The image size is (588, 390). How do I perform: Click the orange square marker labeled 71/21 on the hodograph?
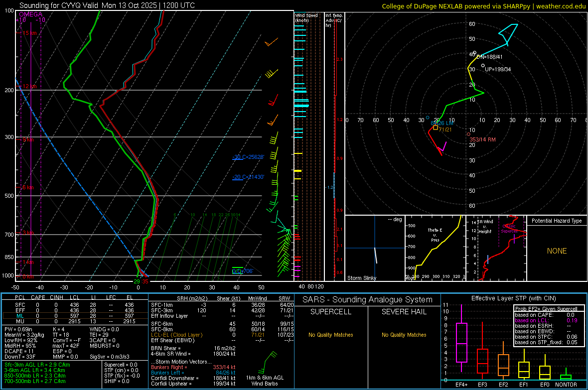[436, 128]
